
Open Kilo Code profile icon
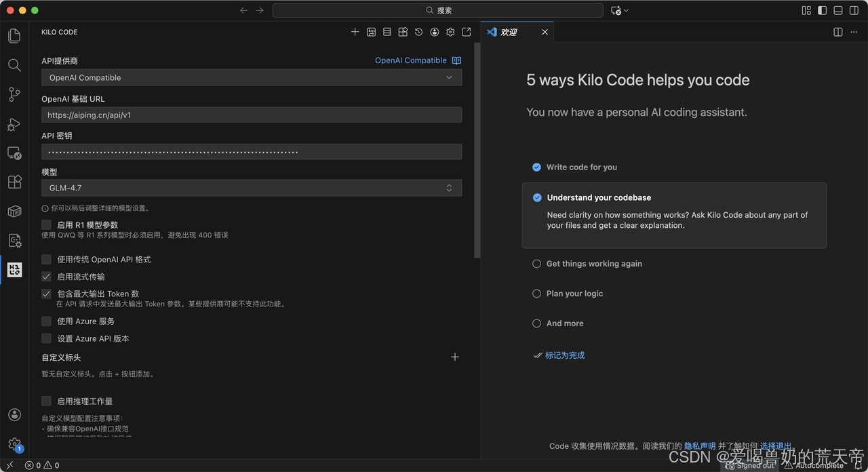pyautogui.click(x=435, y=32)
